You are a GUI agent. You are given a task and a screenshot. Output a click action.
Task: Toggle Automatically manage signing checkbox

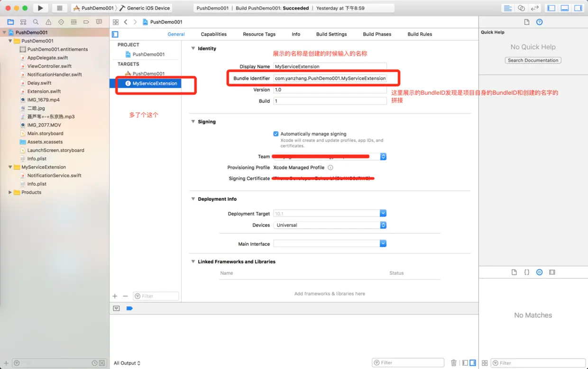[x=276, y=134]
